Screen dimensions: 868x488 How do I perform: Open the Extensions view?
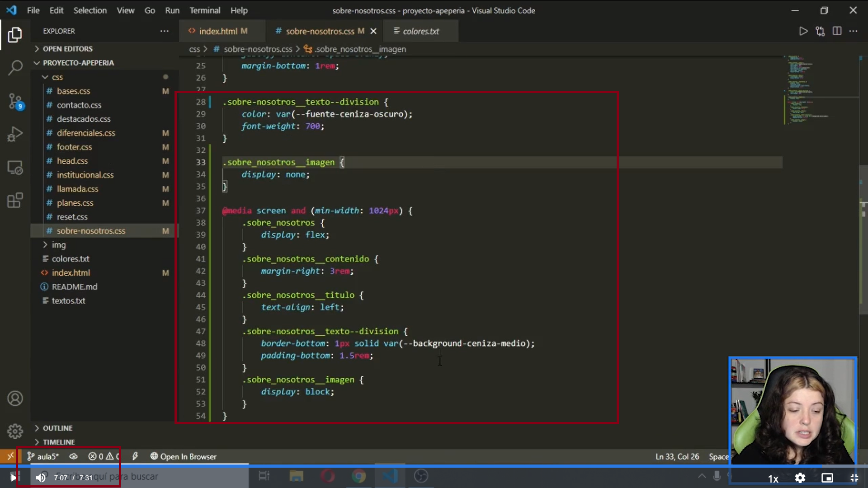click(15, 200)
